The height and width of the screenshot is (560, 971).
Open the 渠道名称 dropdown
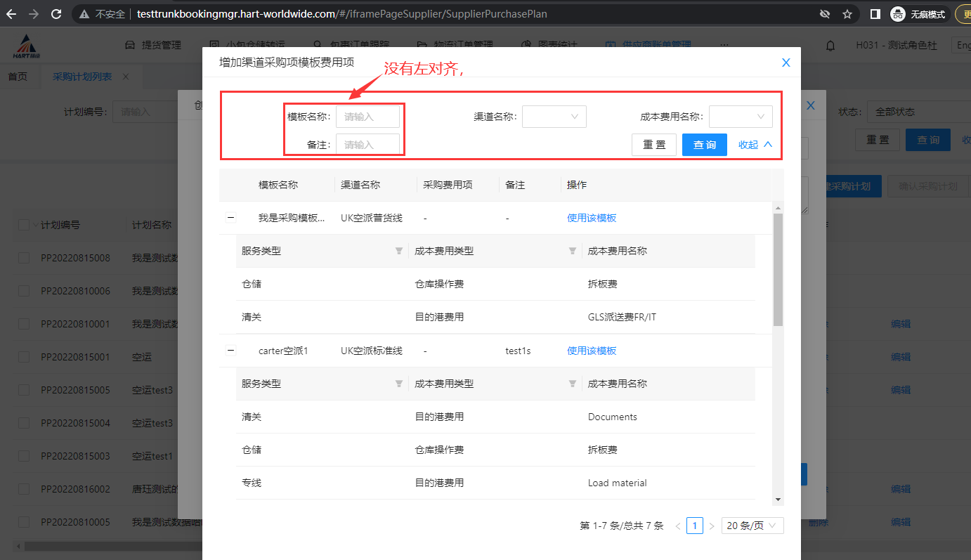point(554,117)
